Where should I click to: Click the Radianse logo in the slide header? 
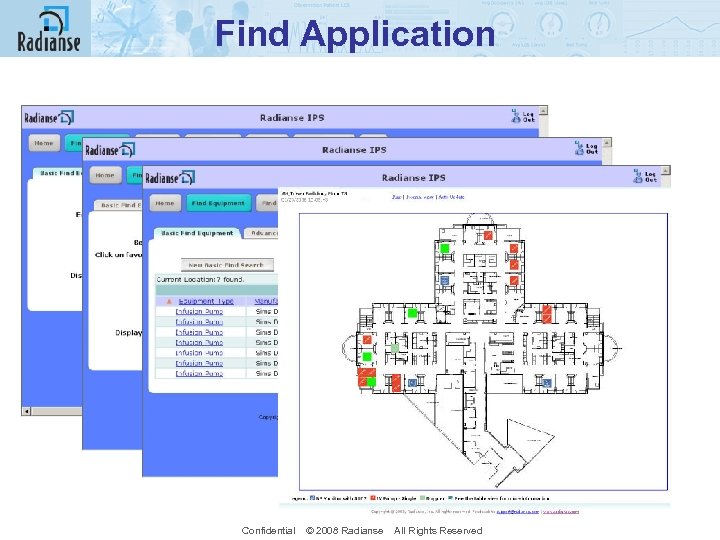[49, 28]
